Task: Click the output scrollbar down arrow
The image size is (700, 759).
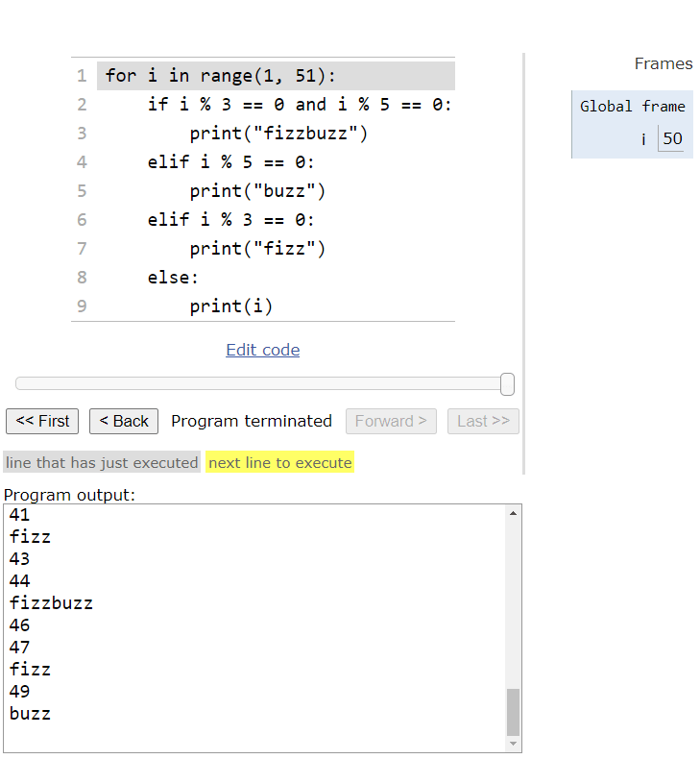Action: tap(514, 744)
